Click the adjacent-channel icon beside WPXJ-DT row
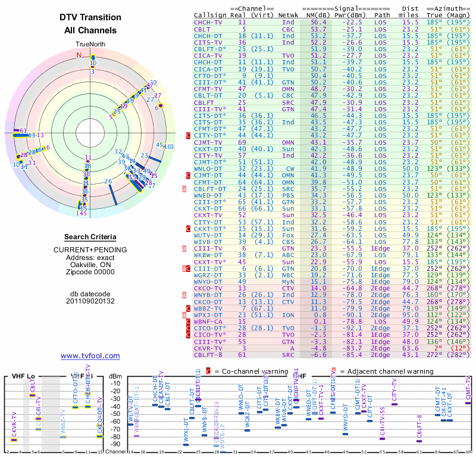Viewport: 476px width, 457px height. (x=184, y=315)
